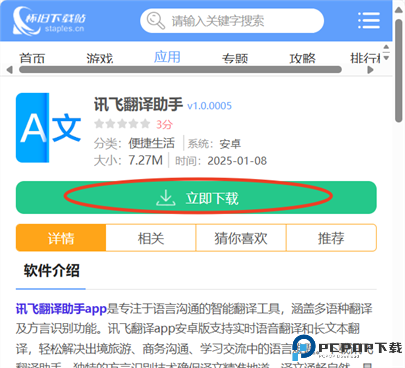Click the 便捷生活 category link

(152, 144)
